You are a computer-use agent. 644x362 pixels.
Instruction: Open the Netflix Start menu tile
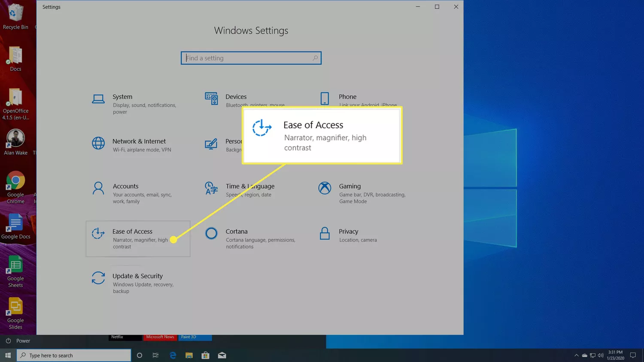tap(125, 338)
